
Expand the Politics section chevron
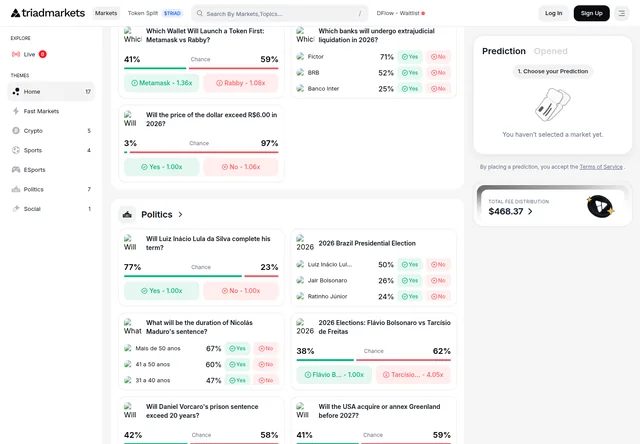tap(180, 214)
